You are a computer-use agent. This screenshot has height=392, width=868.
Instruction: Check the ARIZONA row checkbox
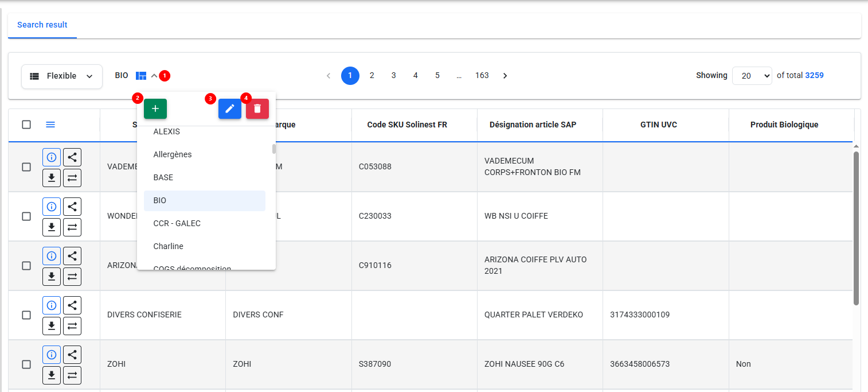click(26, 266)
